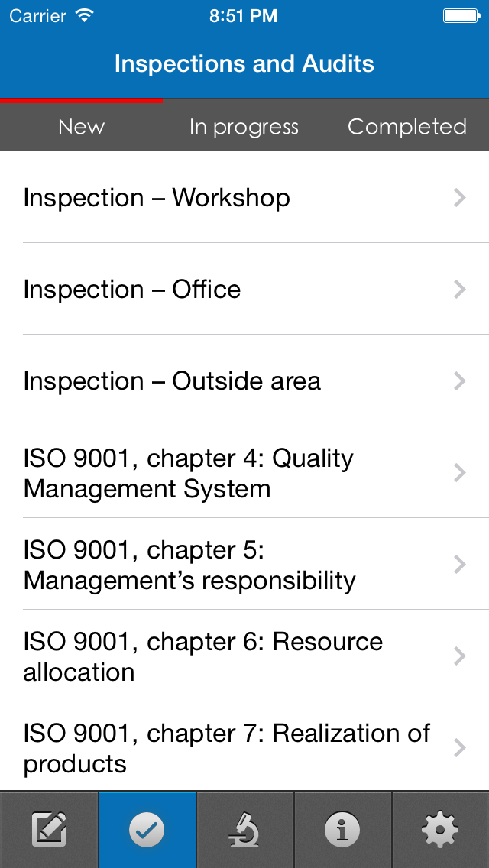This screenshot has width=489, height=868.
Task: Open the edit/notes tab icon
Action: tap(49, 829)
